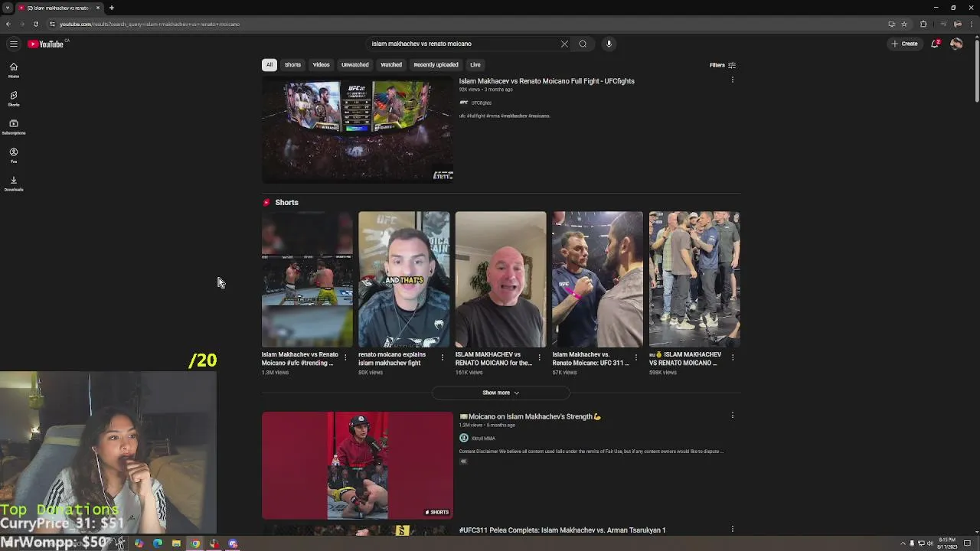The image size is (980, 551).
Task: Click the browser address bar URL
Action: pos(150,24)
